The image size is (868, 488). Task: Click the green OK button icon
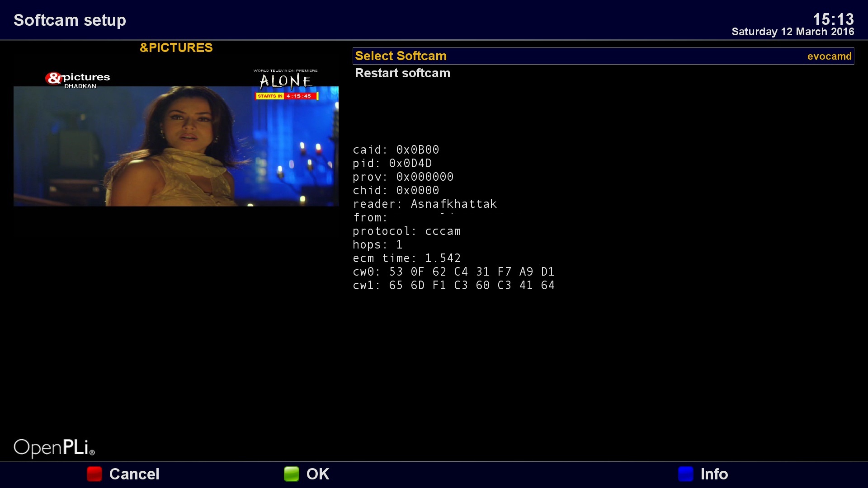coord(292,474)
